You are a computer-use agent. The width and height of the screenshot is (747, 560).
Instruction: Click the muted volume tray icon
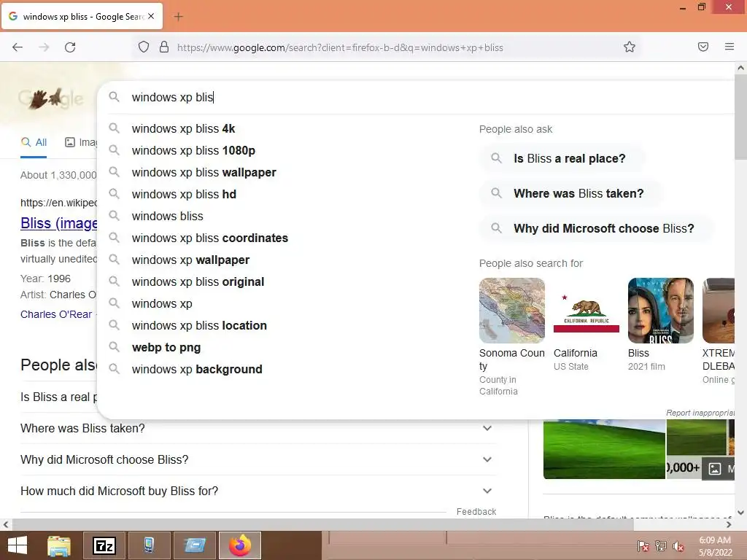(678, 546)
